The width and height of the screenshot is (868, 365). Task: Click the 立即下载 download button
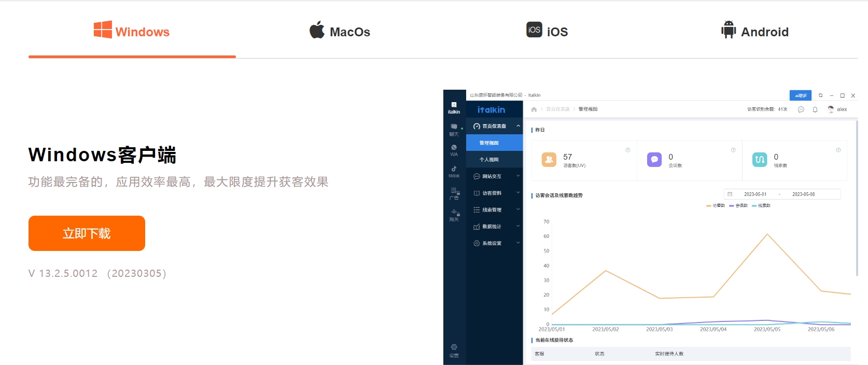point(87,233)
